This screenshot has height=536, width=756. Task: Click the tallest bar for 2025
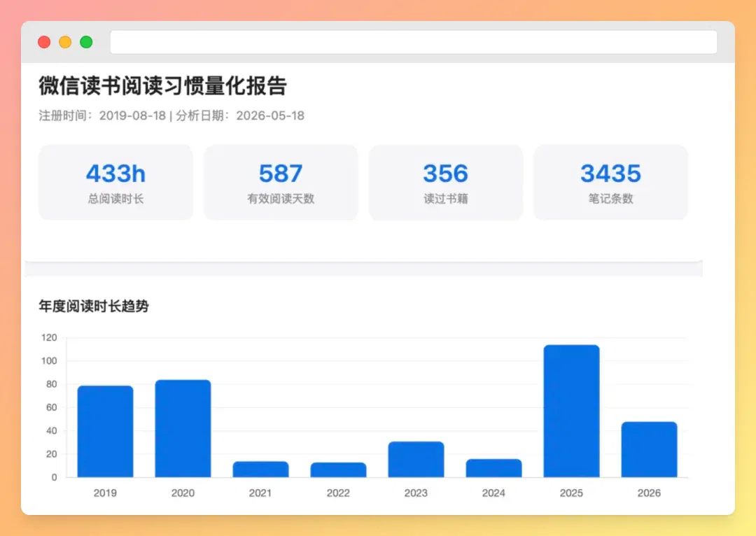(x=571, y=411)
